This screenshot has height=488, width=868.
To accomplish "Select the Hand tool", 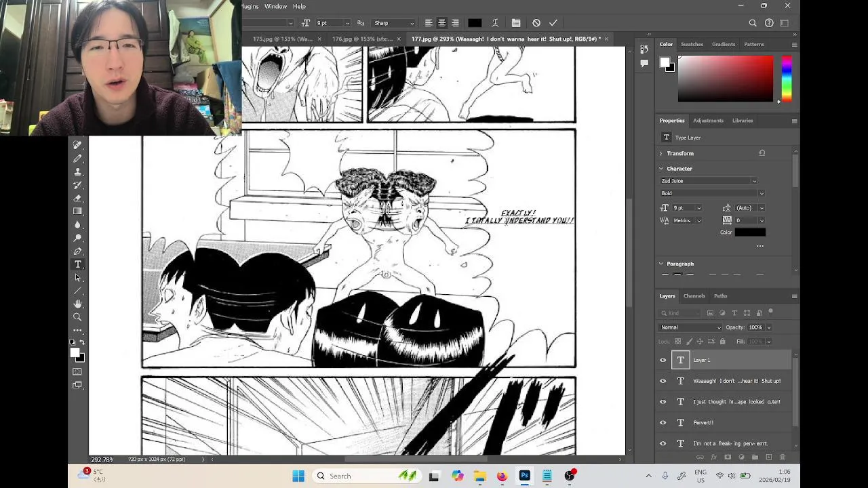I will pyautogui.click(x=77, y=304).
